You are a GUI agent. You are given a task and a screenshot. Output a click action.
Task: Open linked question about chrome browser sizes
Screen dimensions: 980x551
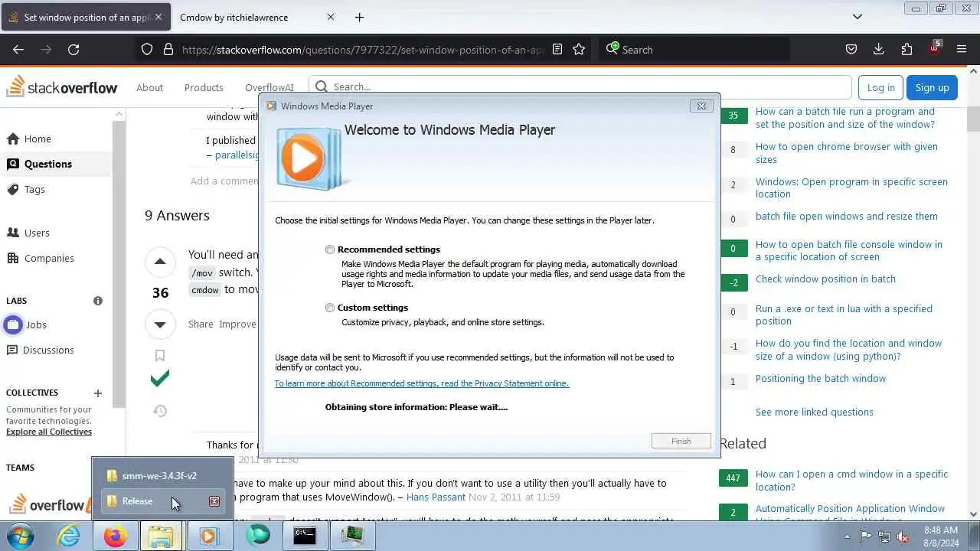click(x=846, y=153)
